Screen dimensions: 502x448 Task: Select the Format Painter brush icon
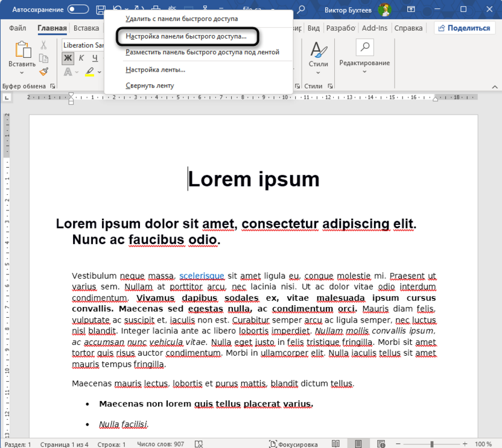[x=44, y=72]
